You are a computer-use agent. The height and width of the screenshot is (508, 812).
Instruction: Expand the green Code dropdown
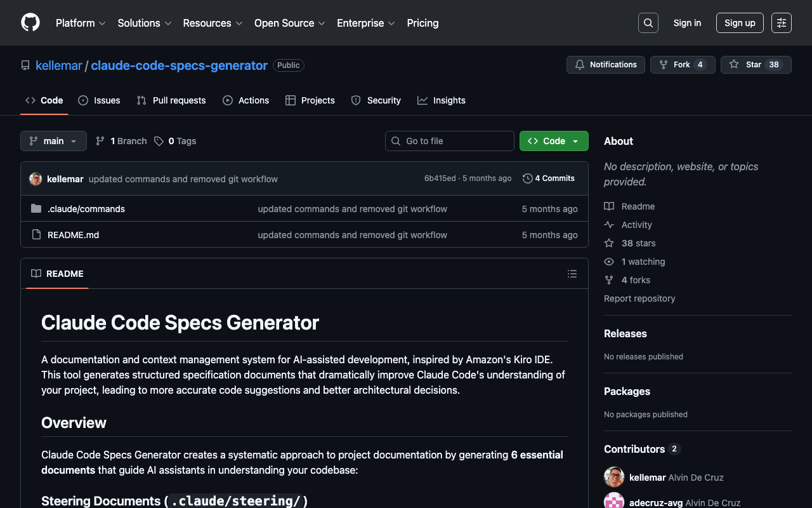[554, 141]
